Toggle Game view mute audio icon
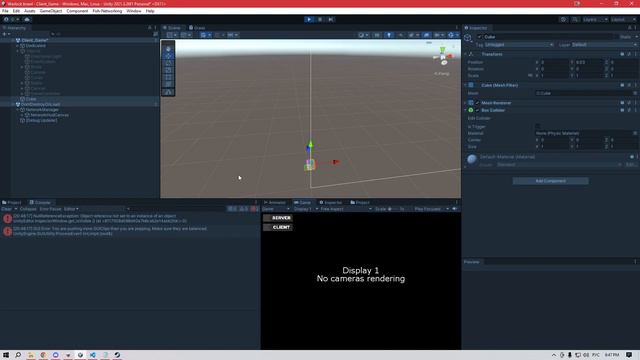The height and width of the screenshot is (360, 640). (x=454, y=209)
